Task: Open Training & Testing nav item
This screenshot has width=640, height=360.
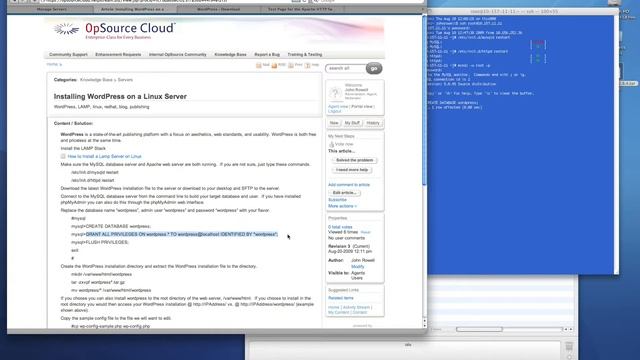Action: [x=304, y=55]
